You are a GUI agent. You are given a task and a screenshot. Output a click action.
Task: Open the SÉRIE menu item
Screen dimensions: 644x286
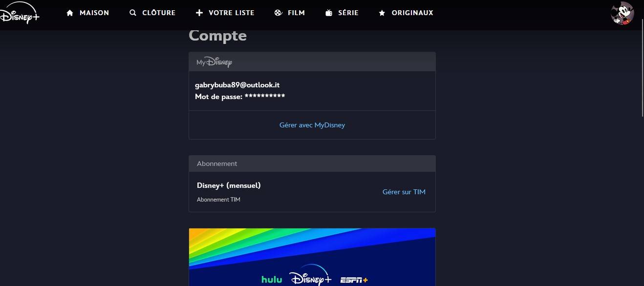click(x=342, y=13)
